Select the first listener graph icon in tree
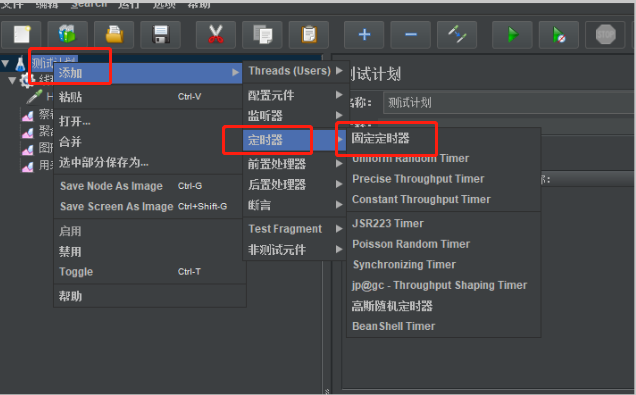This screenshot has height=395, width=636. 28,116
